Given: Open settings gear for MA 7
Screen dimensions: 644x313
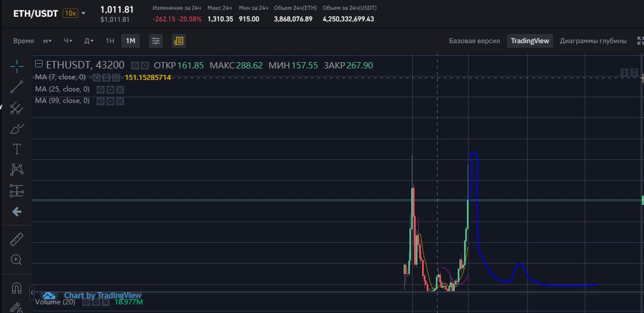Looking at the screenshot, I should click(106, 78).
